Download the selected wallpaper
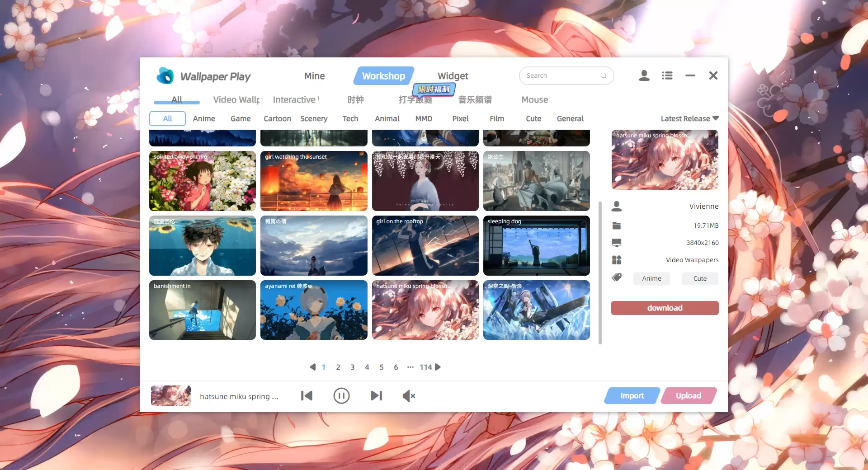 pos(665,308)
